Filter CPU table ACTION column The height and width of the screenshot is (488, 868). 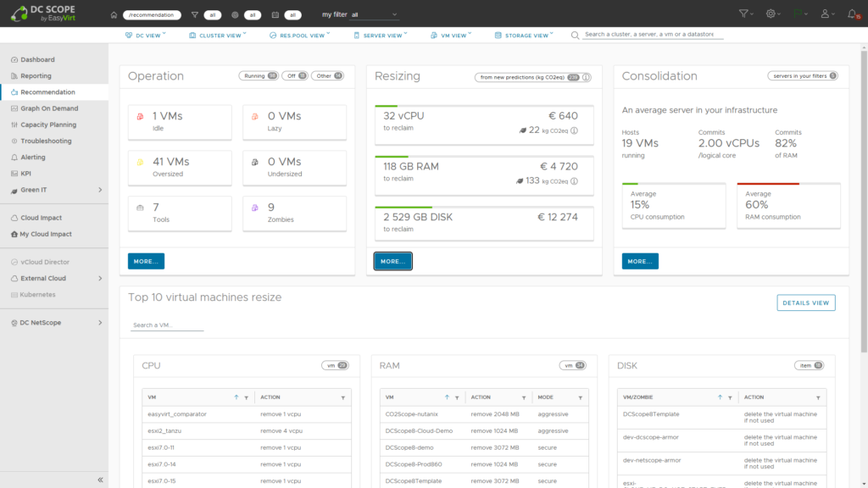(x=343, y=398)
